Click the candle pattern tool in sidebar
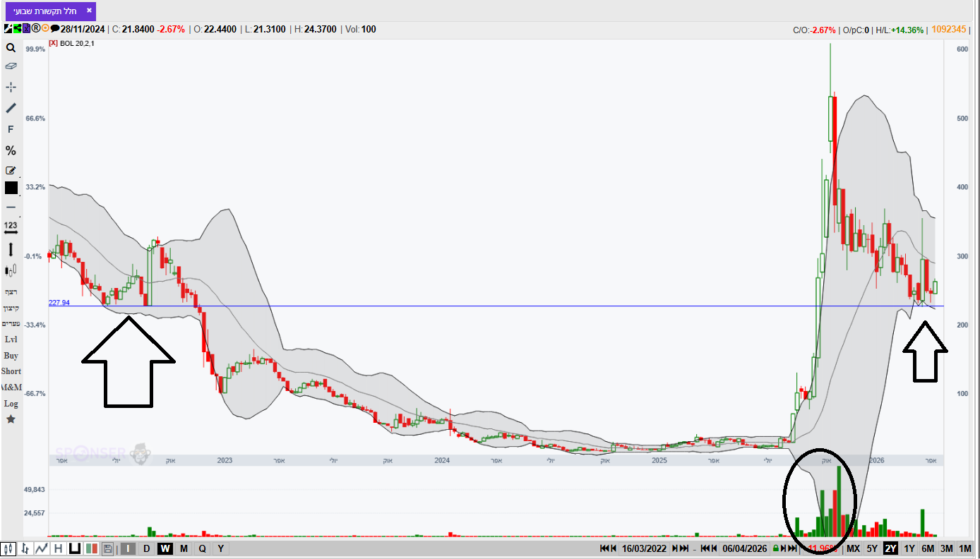 (x=11, y=270)
